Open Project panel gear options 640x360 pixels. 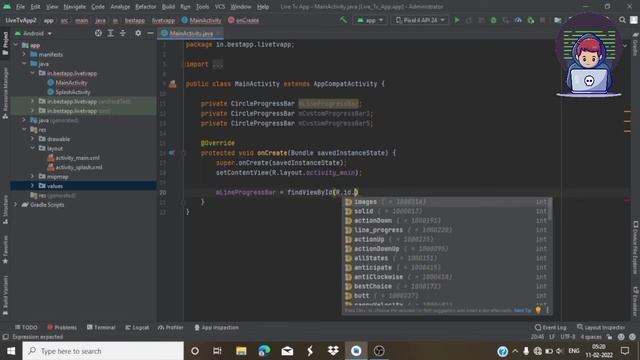pos(138,33)
